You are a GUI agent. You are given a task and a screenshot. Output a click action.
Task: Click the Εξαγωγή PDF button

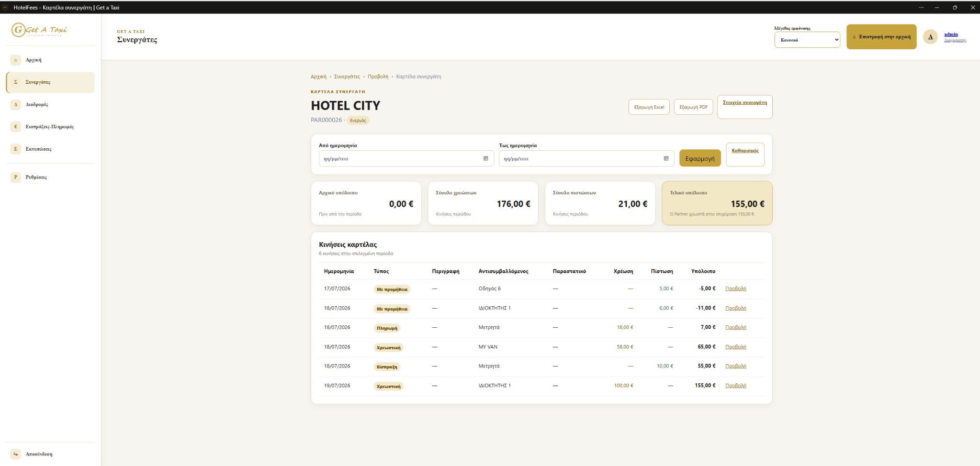[693, 107]
